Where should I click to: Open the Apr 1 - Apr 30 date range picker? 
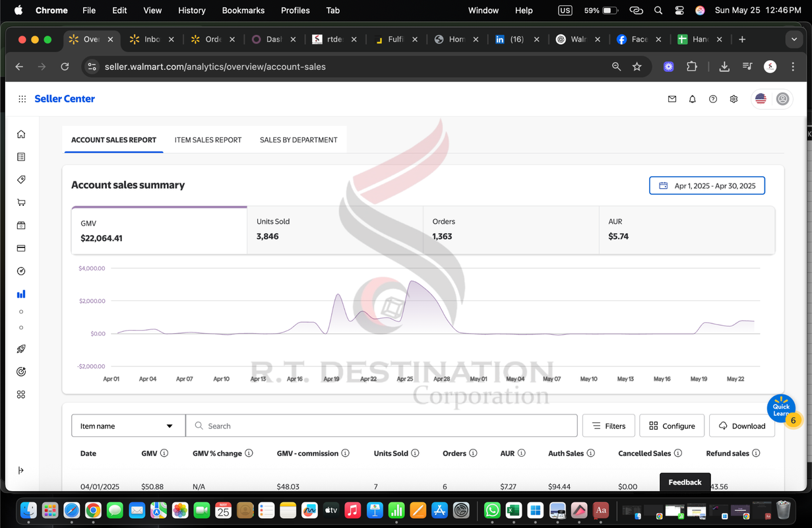(707, 186)
